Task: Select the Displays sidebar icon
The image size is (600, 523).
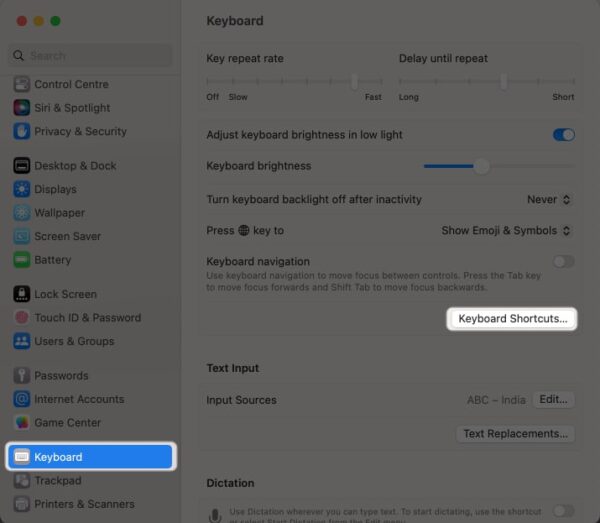Action: (21, 189)
